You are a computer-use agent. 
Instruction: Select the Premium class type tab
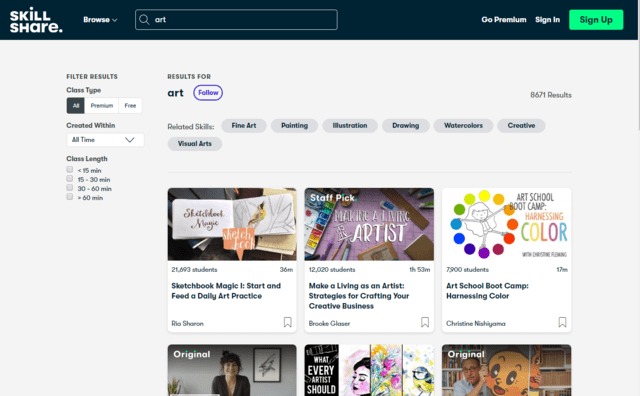click(102, 105)
